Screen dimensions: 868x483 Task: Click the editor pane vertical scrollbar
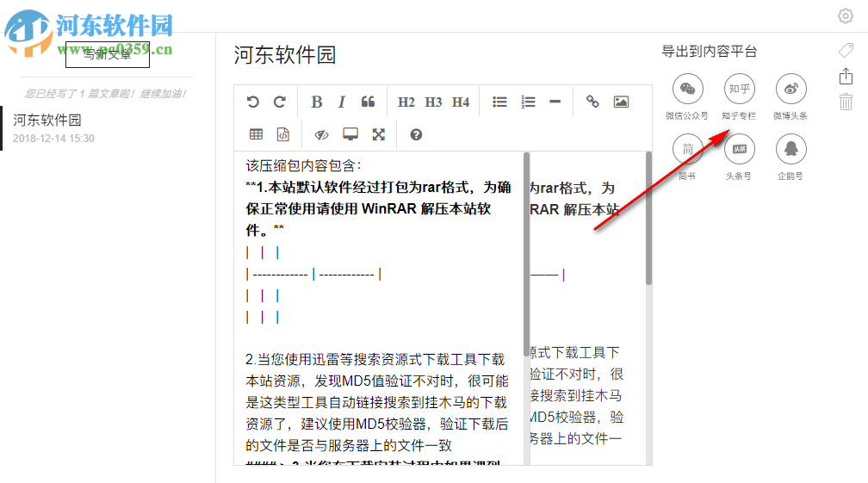point(526,255)
